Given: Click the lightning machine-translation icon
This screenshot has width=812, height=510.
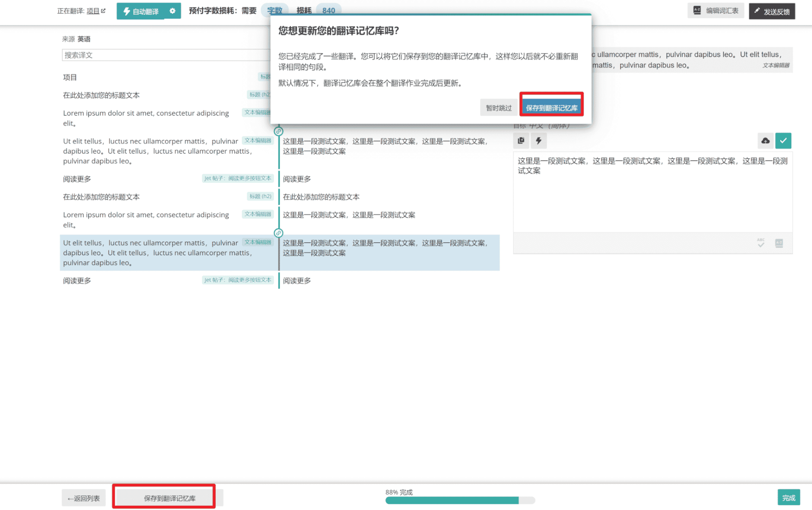Looking at the screenshot, I should pos(538,140).
